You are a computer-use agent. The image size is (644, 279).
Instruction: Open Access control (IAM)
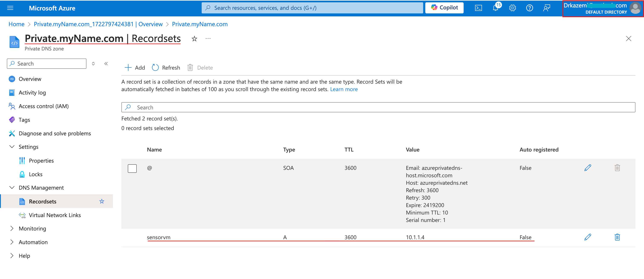43,106
